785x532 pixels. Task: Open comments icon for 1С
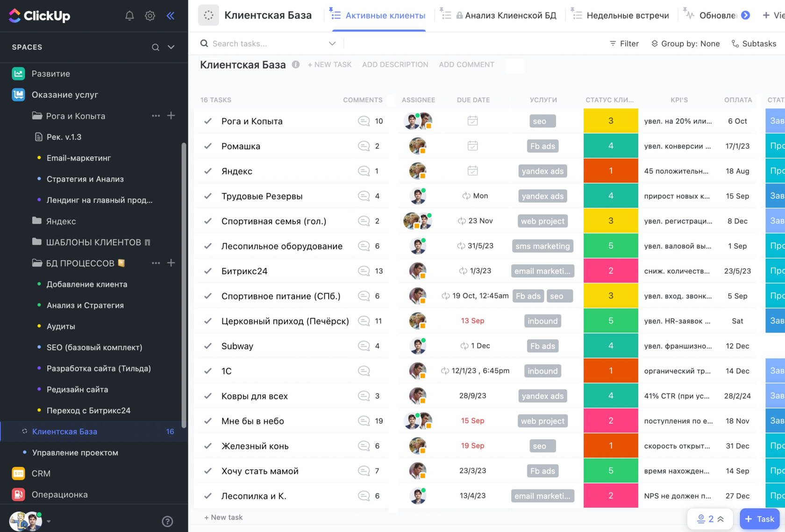click(364, 371)
